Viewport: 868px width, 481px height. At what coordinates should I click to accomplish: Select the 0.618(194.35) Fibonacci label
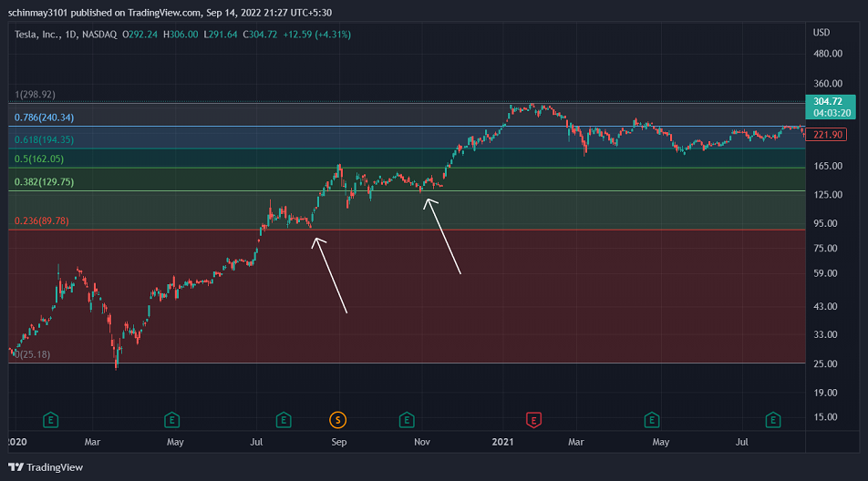[x=45, y=140]
